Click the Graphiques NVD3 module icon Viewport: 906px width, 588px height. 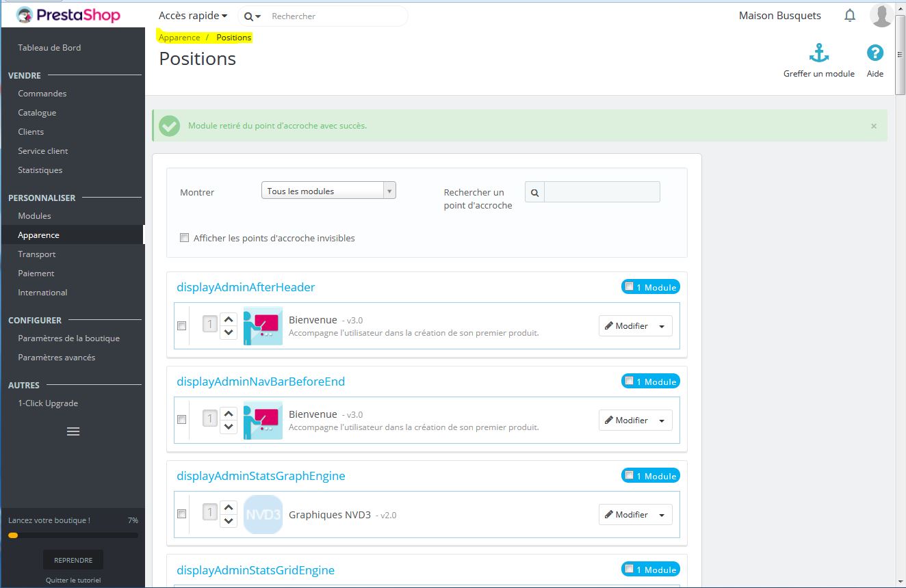(x=263, y=514)
